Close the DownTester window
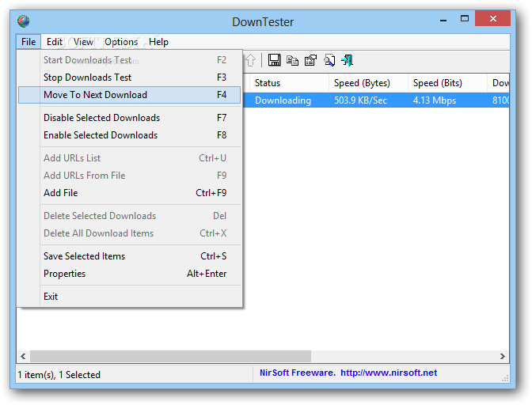This screenshot has width=532, height=405. coord(493,19)
